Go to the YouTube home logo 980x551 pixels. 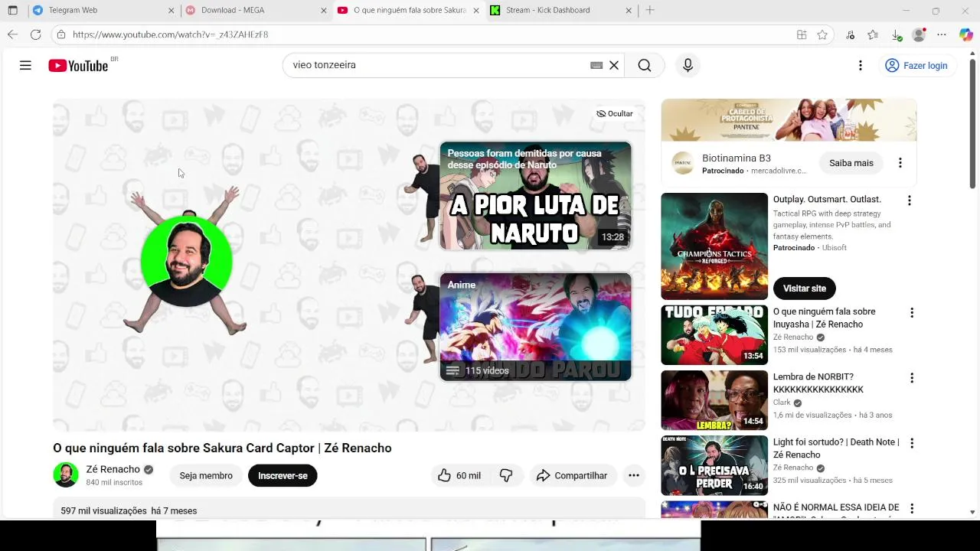pyautogui.click(x=78, y=66)
